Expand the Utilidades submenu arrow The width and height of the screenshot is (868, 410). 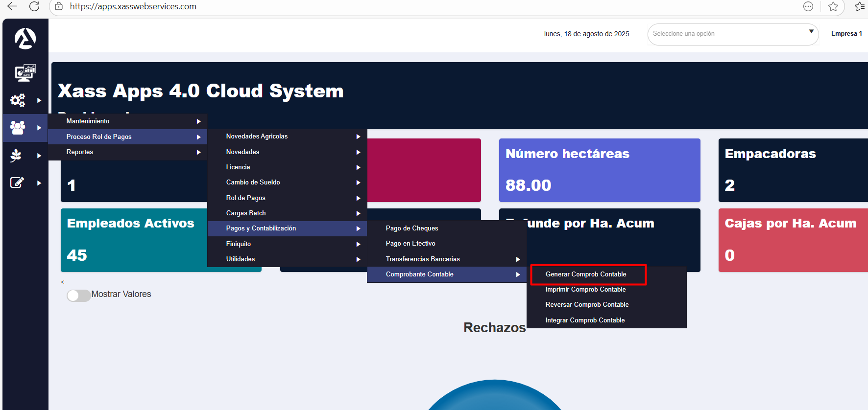pyautogui.click(x=358, y=259)
